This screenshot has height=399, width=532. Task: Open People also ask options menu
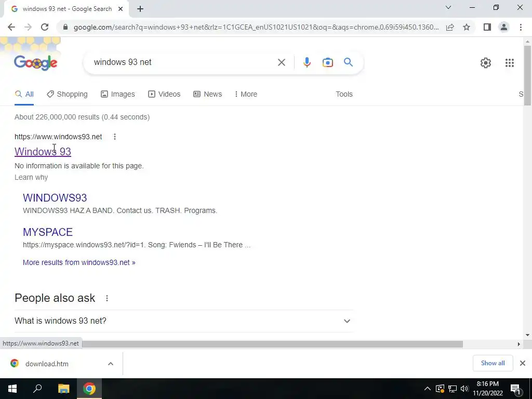107,298
